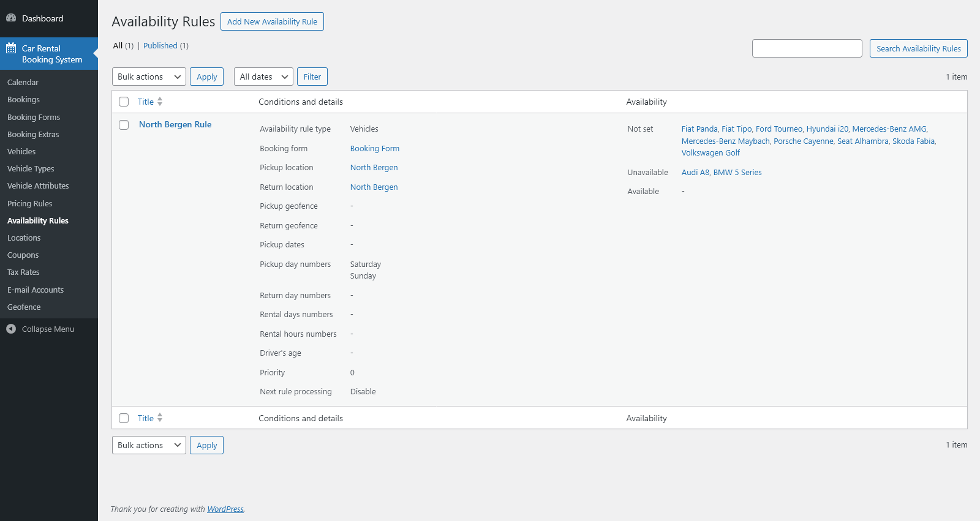Click the Dashboard gauge icon
This screenshot has width=980, height=521.
pos(11,18)
